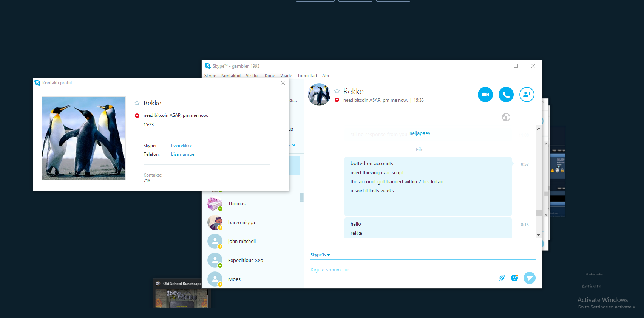Open the Abi menu

[x=326, y=76]
